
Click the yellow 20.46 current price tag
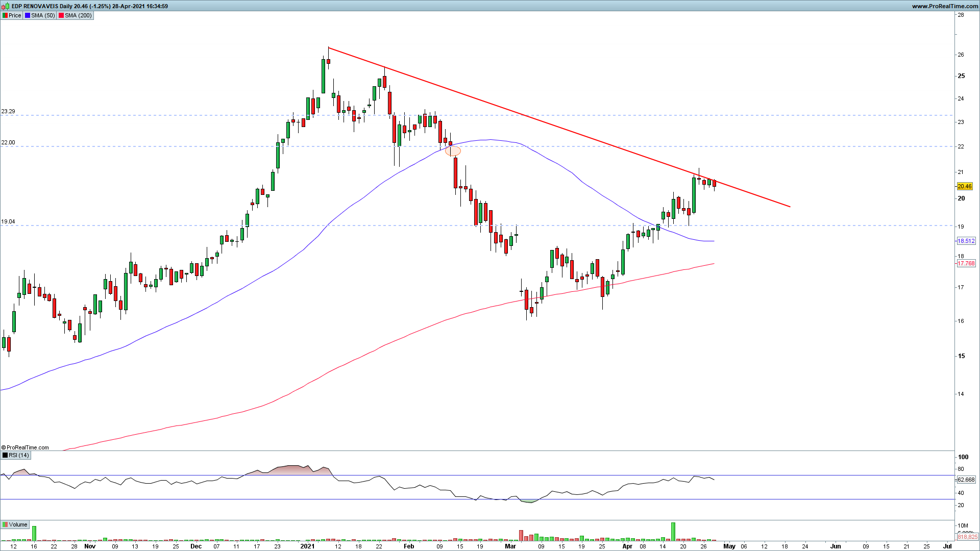[965, 186]
